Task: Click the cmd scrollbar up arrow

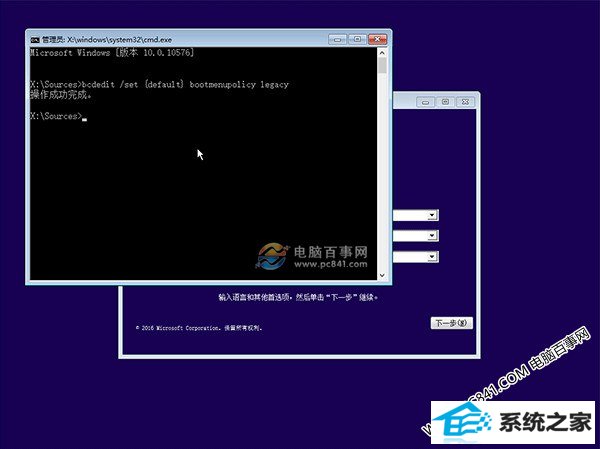Action: (x=382, y=53)
